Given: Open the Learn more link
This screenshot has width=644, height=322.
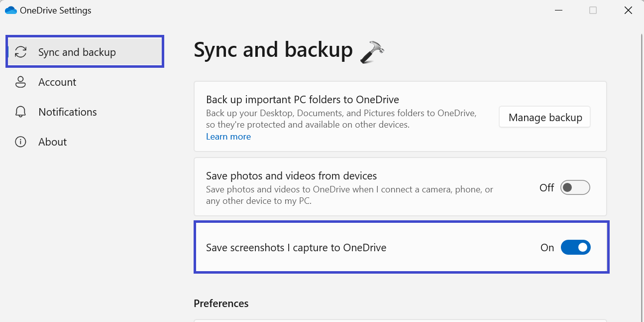Looking at the screenshot, I should click(x=228, y=137).
